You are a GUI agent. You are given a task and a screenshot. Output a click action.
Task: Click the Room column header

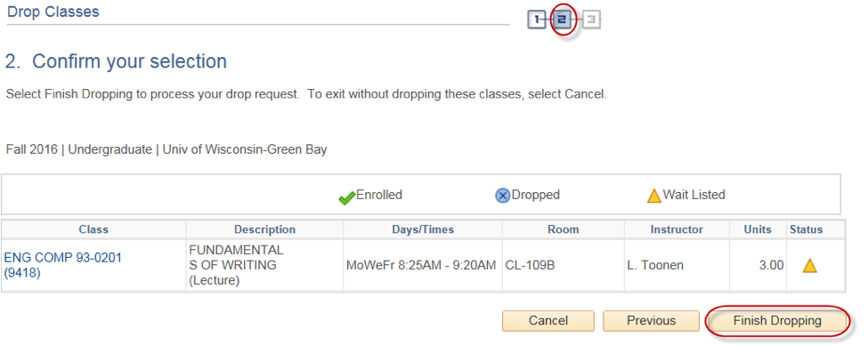pyautogui.click(x=563, y=229)
